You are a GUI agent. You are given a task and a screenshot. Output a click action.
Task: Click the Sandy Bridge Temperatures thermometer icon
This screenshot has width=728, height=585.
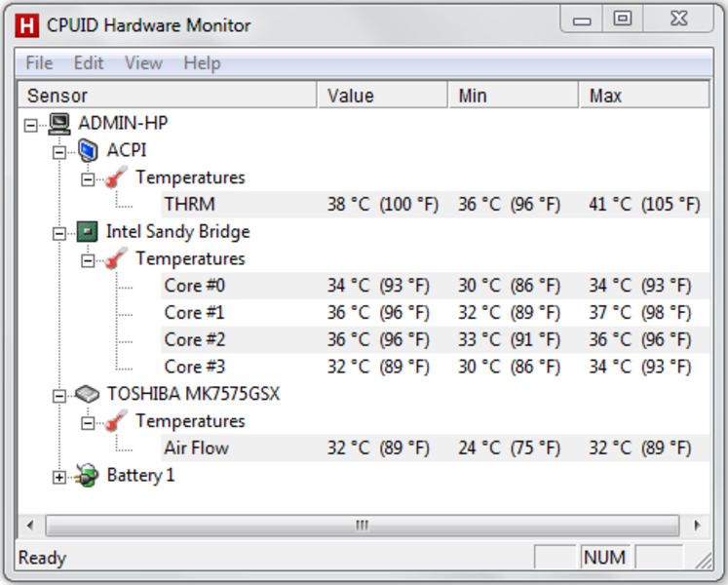116,258
